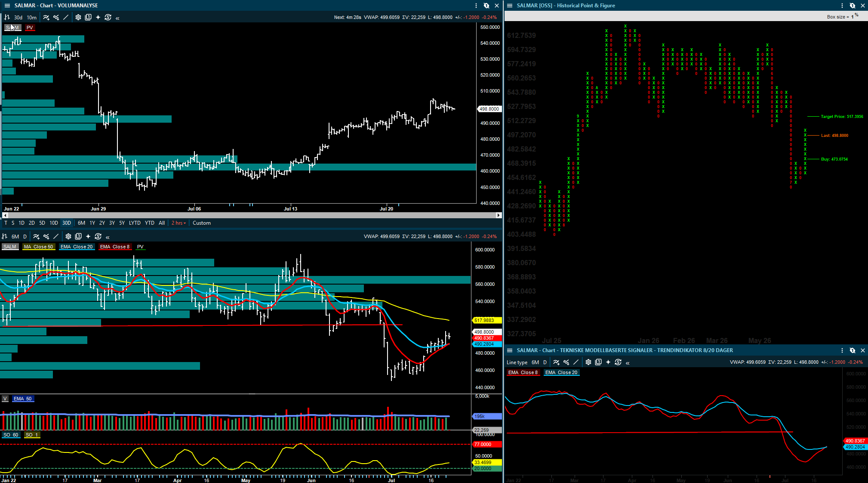Click the SO 1 stochastic legend label

click(32, 435)
